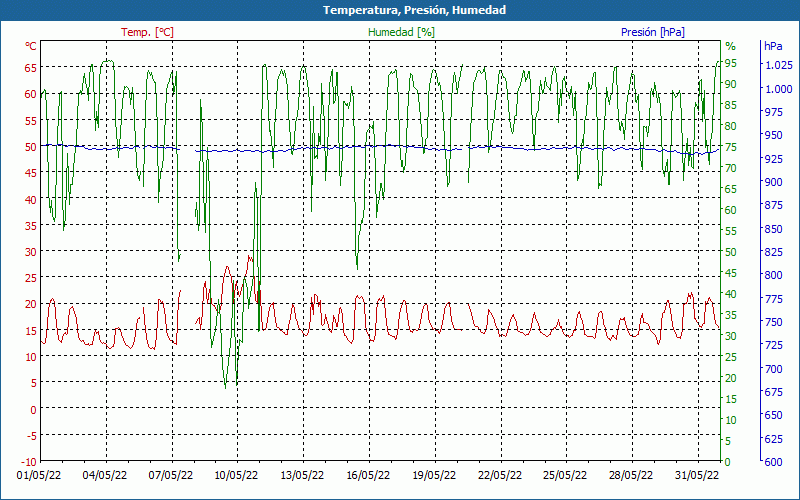Click the '04/05/22' date on the x-axis
This screenshot has width=800, height=500.
pyautogui.click(x=105, y=475)
